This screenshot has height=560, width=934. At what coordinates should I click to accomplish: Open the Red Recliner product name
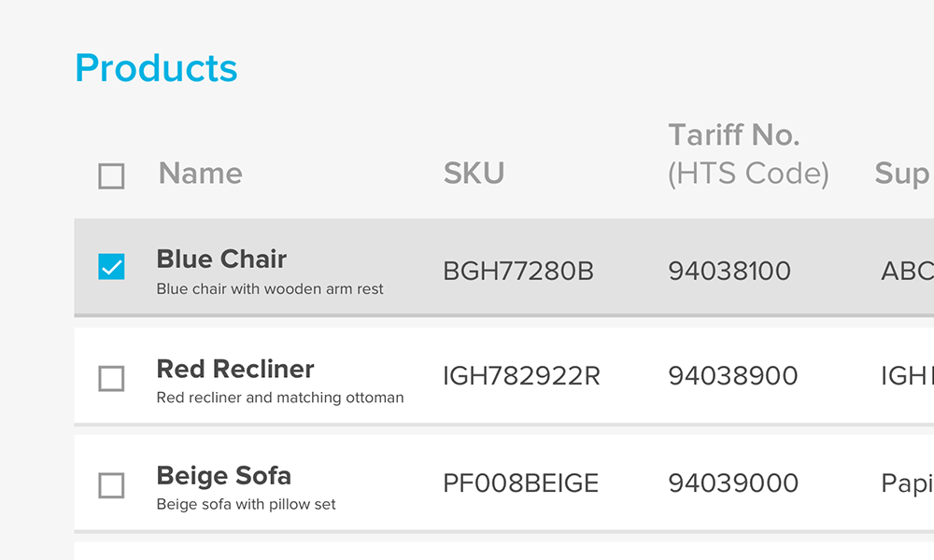coord(235,369)
